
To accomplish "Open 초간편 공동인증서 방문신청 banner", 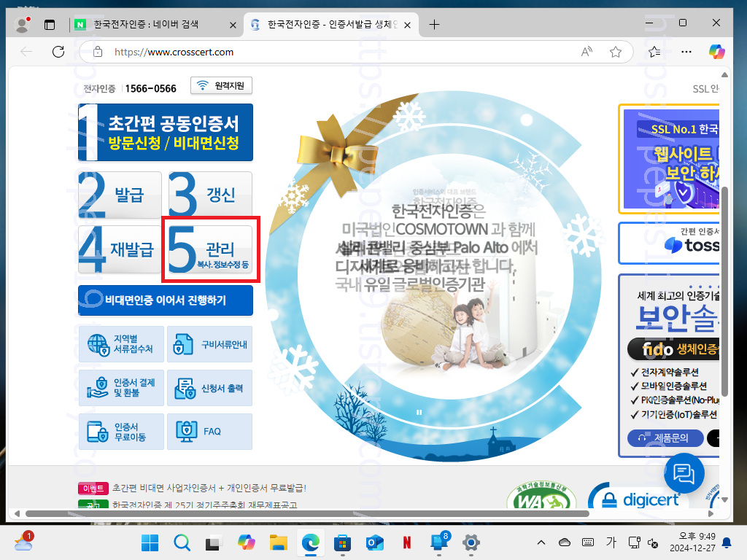I will point(166,133).
